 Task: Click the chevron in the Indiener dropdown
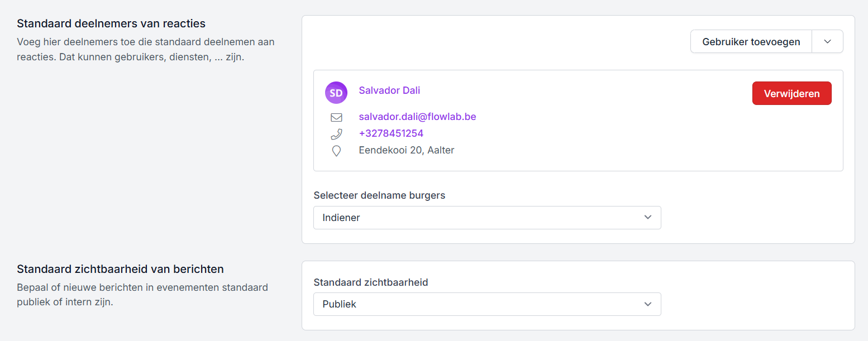647,218
